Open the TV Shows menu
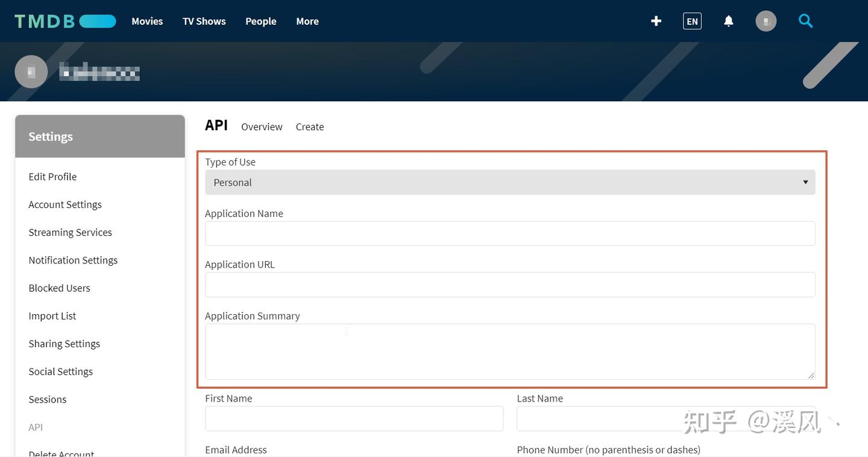Viewport: 868px width, 457px height. [x=204, y=21]
